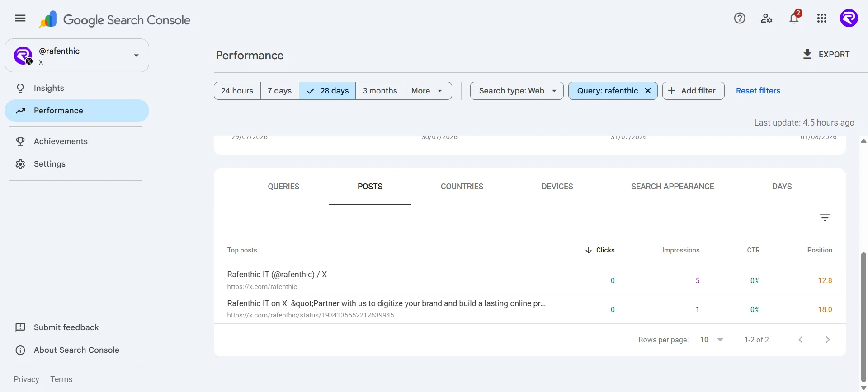
Task: Click Reset filters link
Action: [x=758, y=91]
